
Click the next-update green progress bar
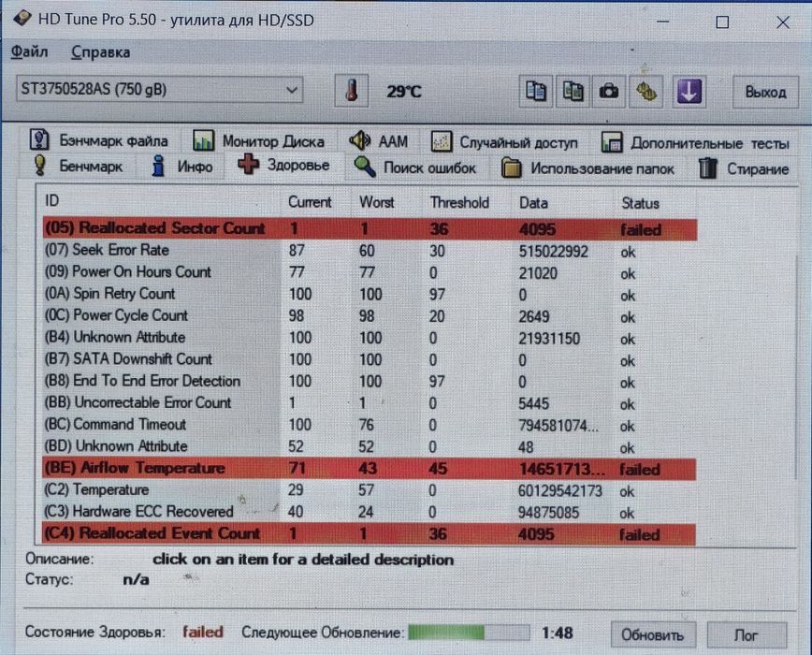[x=469, y=633]
